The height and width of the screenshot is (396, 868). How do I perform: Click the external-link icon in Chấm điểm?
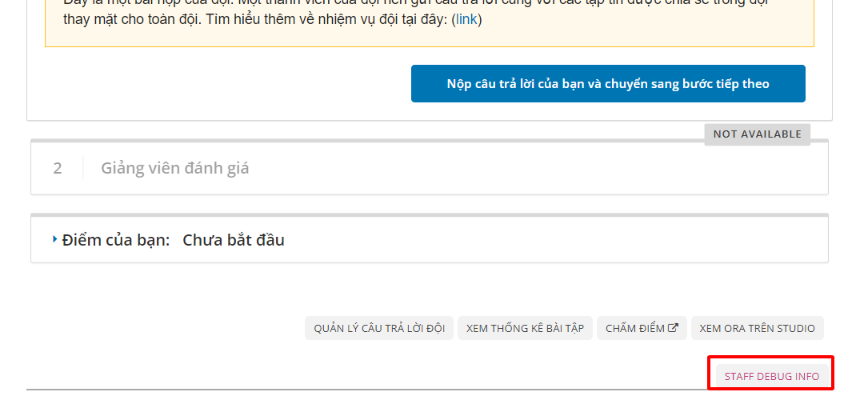pyautogui.click(x=673, y=328)
